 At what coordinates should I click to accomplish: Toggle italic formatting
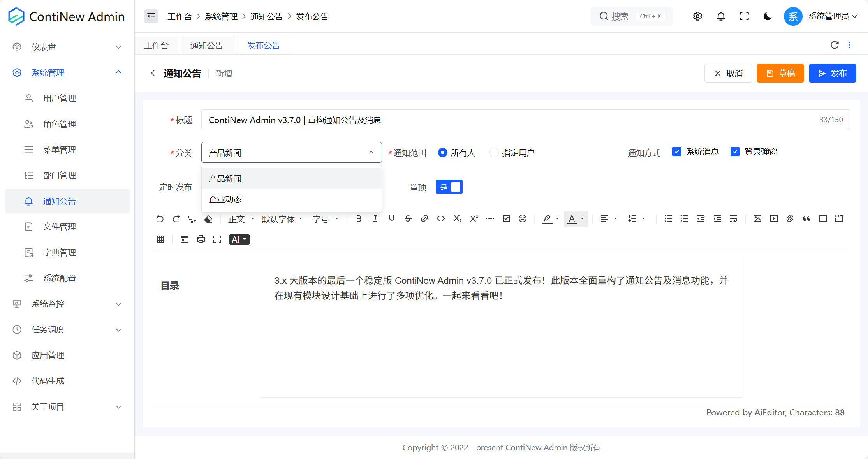click(375, 219)
